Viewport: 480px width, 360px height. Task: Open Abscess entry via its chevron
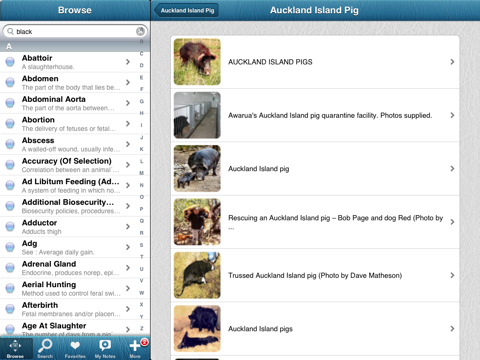click(x=128, y=144)
